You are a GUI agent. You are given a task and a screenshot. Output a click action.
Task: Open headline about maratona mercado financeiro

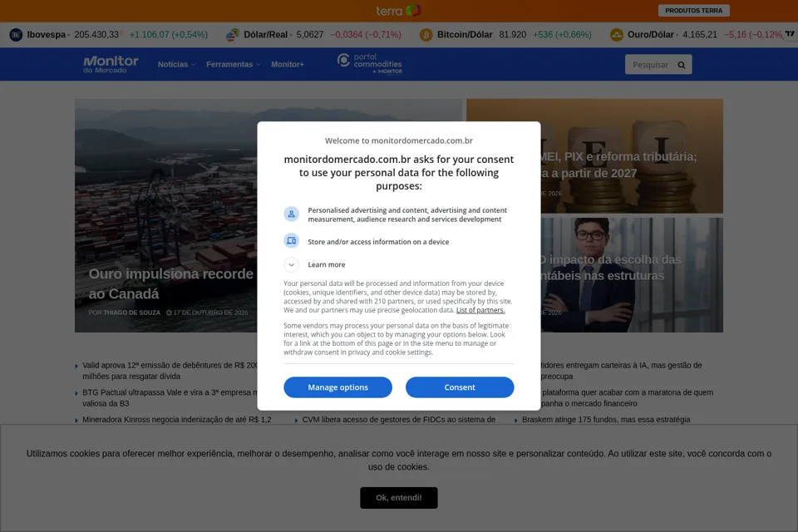point(627,397)
